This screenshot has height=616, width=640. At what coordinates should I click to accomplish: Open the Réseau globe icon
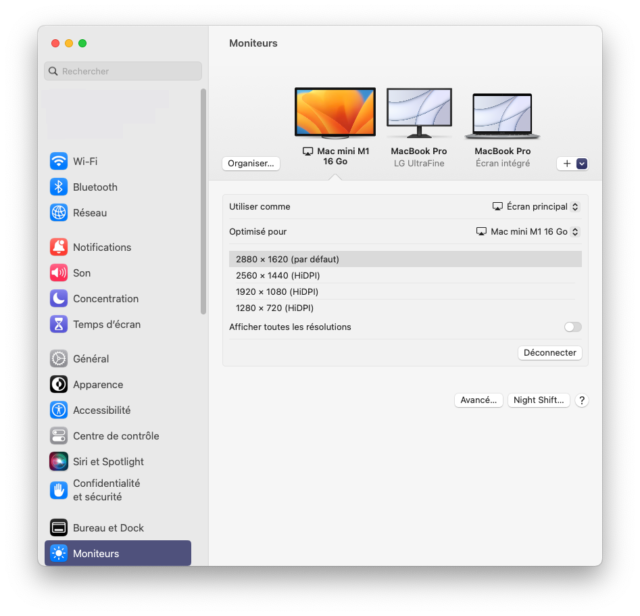click(59, 213)
